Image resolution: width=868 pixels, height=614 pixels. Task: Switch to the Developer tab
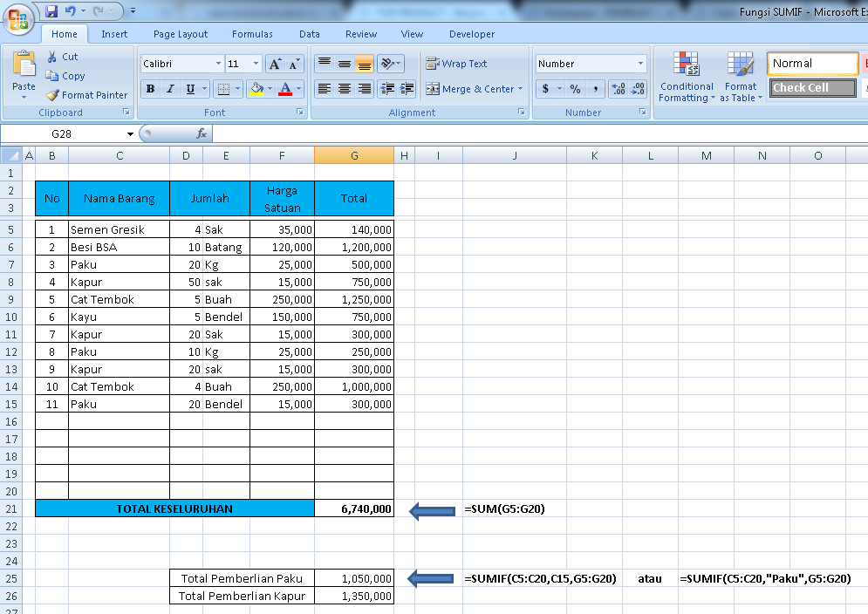coord(472,34)
